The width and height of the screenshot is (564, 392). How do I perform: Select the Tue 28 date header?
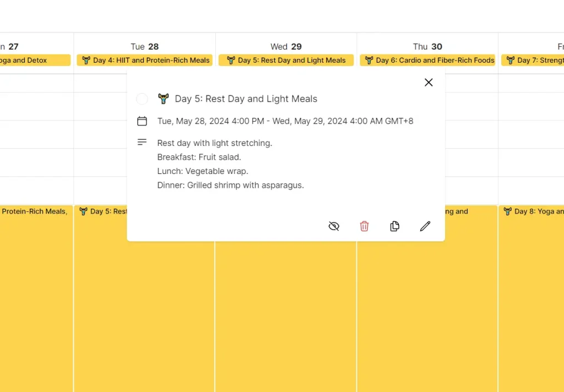pos(144,46)
